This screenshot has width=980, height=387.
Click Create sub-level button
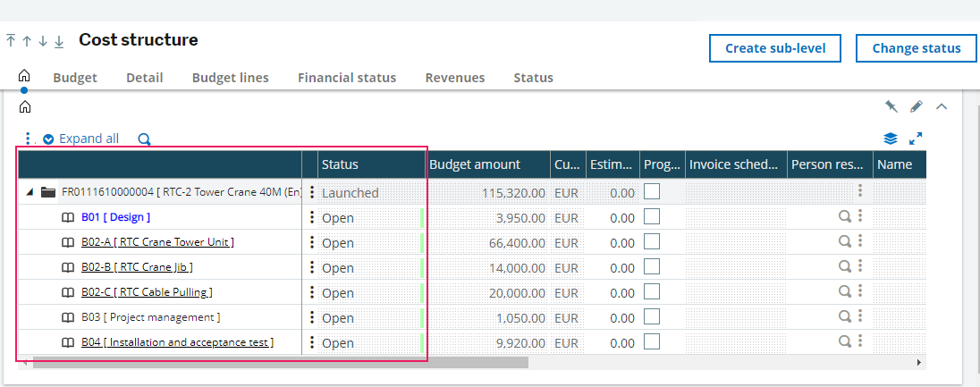pyautogui.click(x=775, y=48)
